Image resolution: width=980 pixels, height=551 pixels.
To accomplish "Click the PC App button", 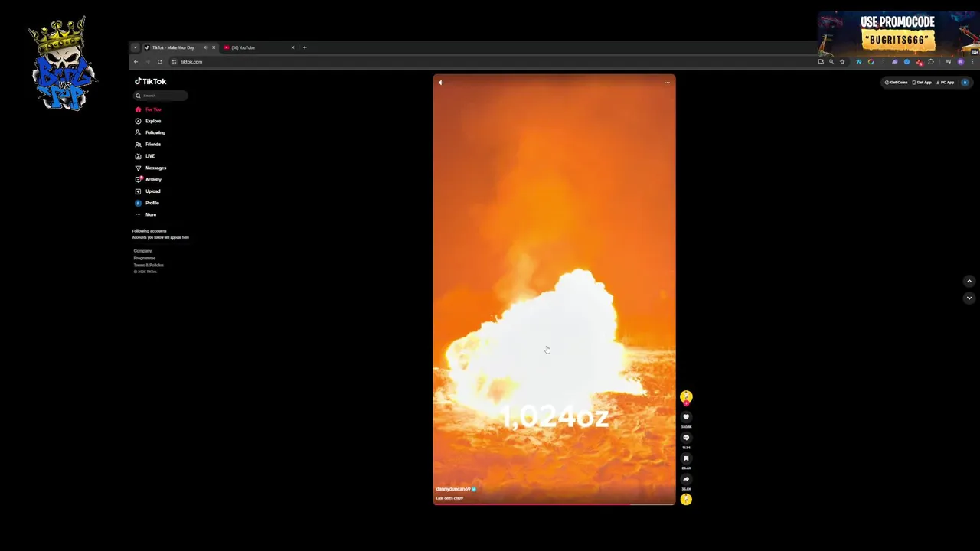I will click(946, 83).
